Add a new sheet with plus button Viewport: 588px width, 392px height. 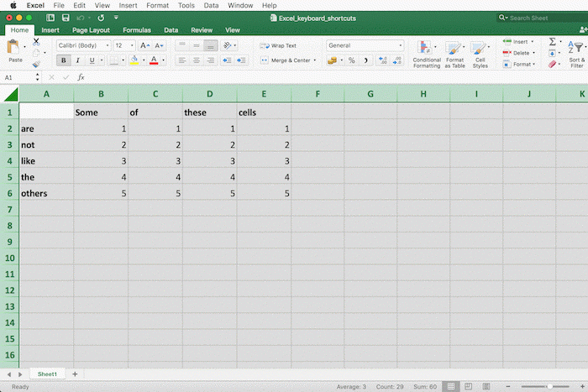coord(75,374)
